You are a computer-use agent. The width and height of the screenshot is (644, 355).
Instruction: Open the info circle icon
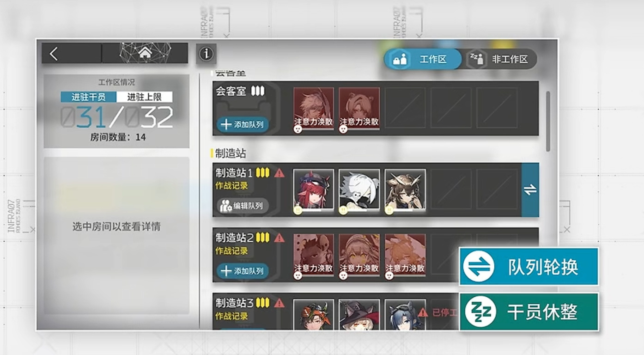(206, 54)
